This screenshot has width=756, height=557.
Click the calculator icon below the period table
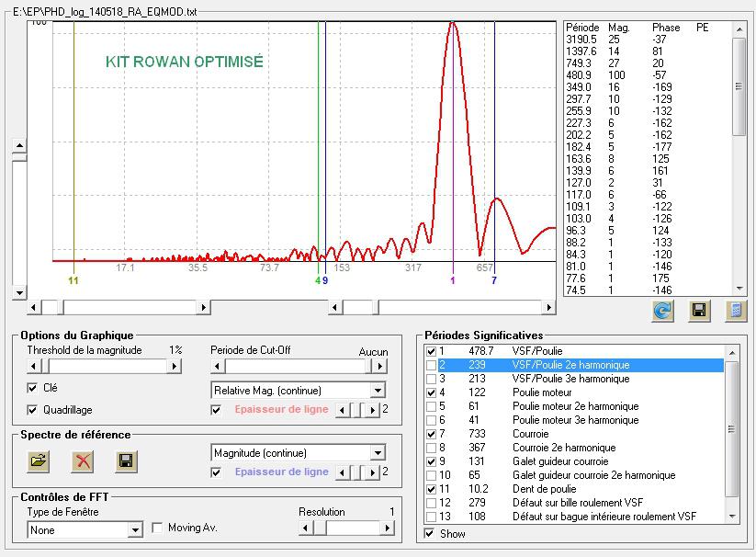pos(736,311)
